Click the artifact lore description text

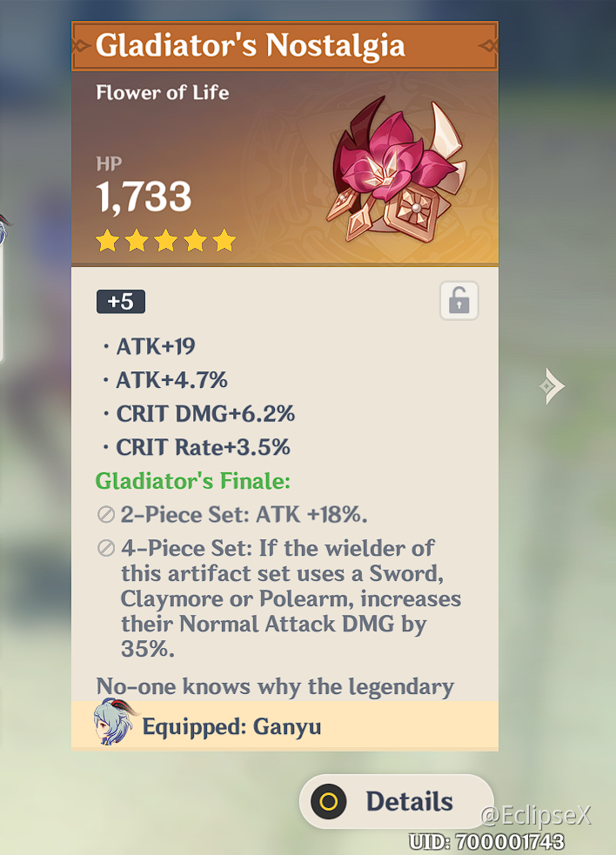275,686
